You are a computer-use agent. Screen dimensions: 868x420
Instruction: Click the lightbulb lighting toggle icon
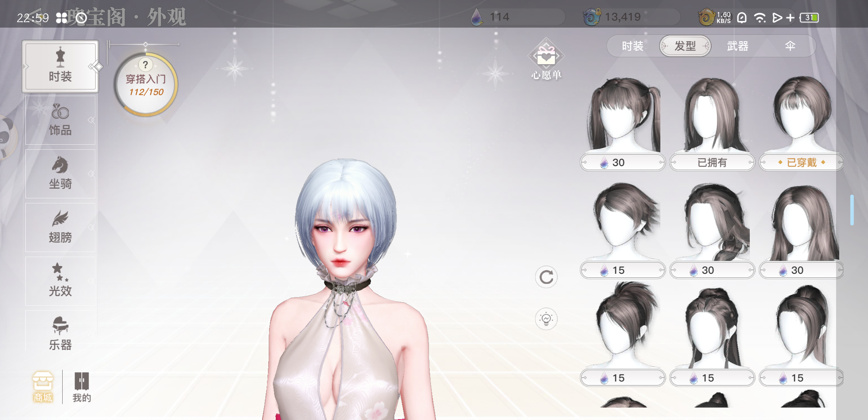[x=546, y=319]
